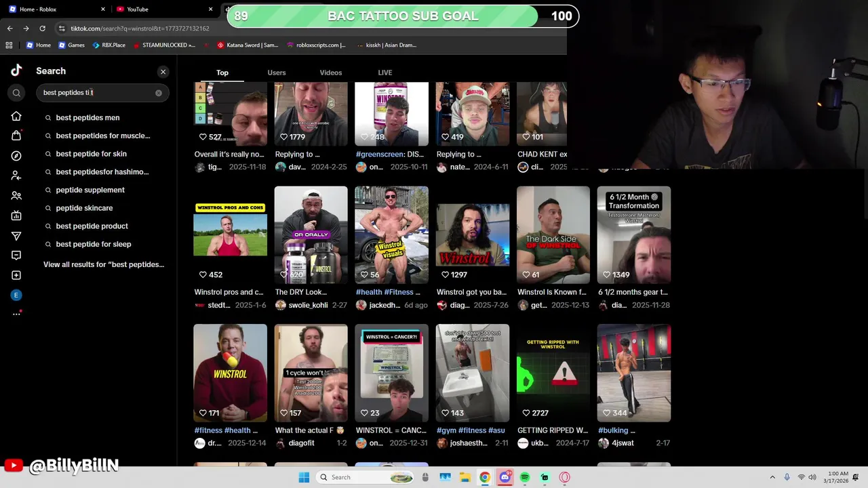Click the Upload plus-square icon
Screen dimensions: 868x488
(16, 275)
